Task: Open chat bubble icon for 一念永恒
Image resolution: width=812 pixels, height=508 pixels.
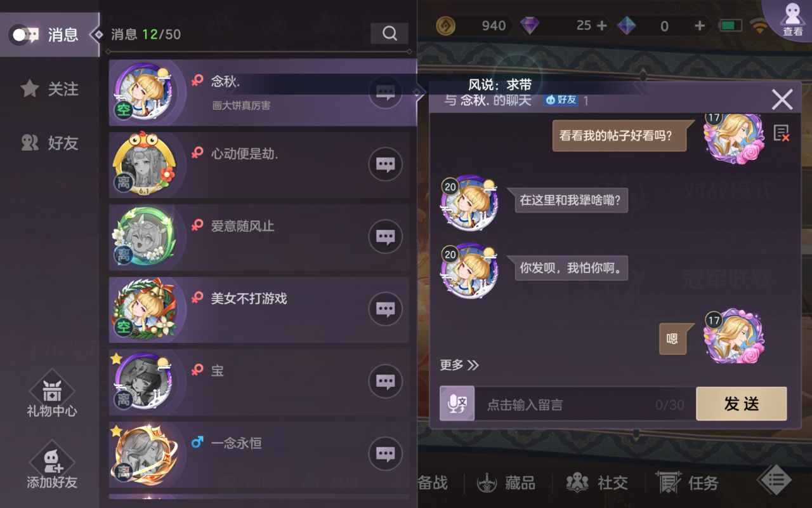Action: 386,453
